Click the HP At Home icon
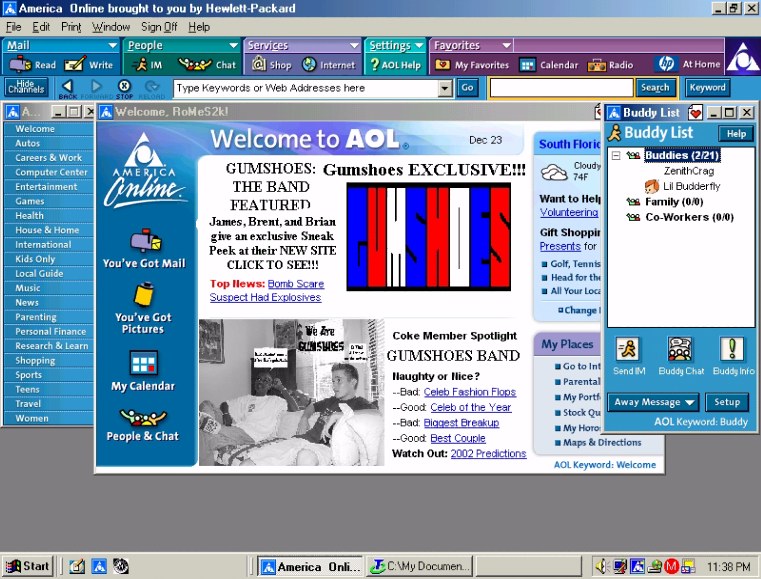The image size is (761, 579). (666, 64)
